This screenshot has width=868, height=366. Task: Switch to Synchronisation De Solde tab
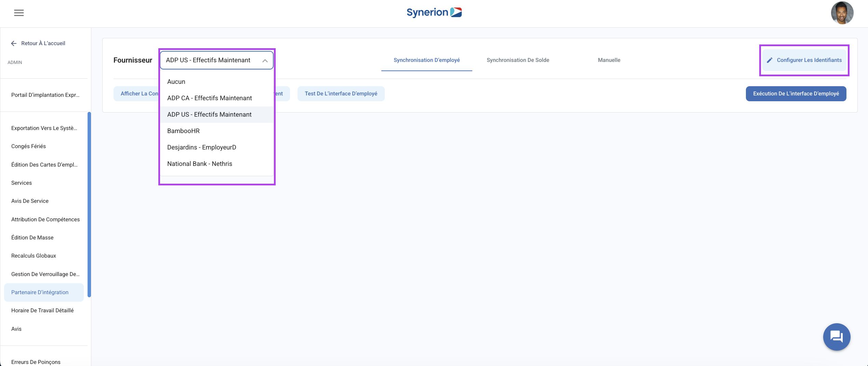pyautogui.click(x=518, y=60)
